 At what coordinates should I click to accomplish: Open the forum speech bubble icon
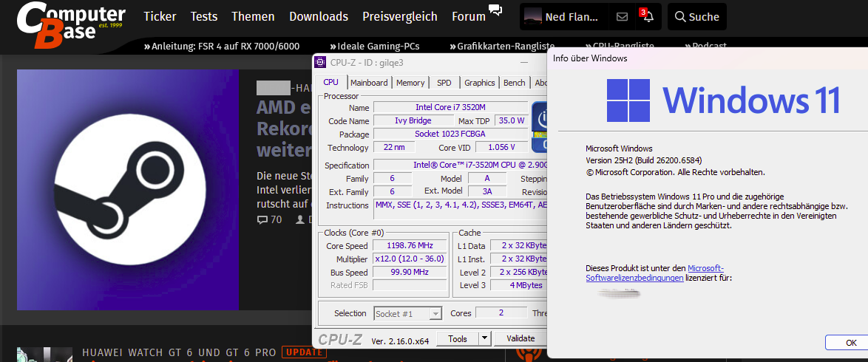495,10
